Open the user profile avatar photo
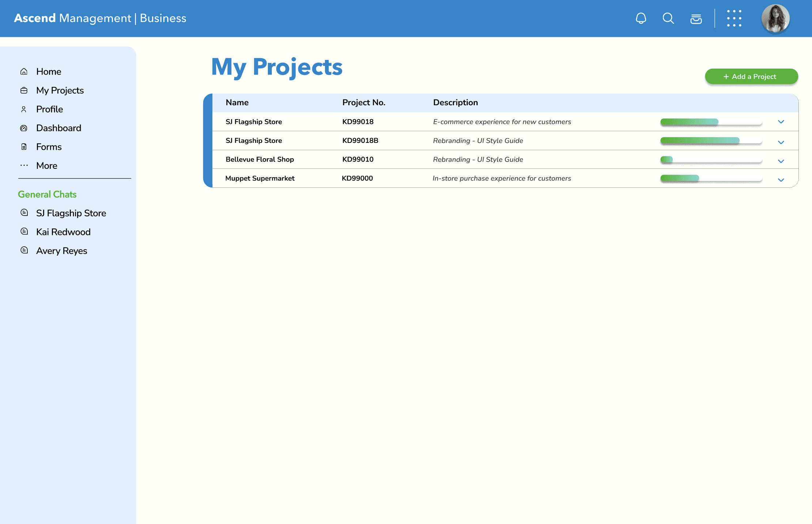Image resolution: width=812 pixels, height=524 pixels. [x=775, y=18]
